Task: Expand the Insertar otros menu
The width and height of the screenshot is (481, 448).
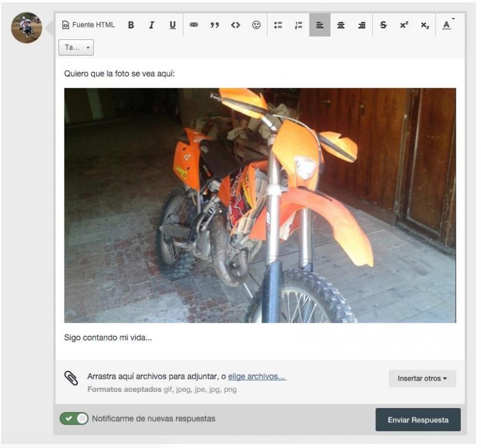Action: pyautogui.click(x=422, y=378)
